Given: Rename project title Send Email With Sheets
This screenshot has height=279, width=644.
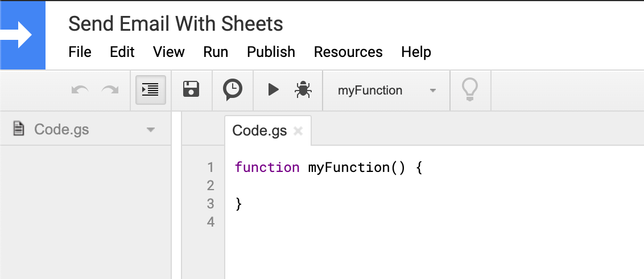Looking at the screenshot, I should click(175, 24).
